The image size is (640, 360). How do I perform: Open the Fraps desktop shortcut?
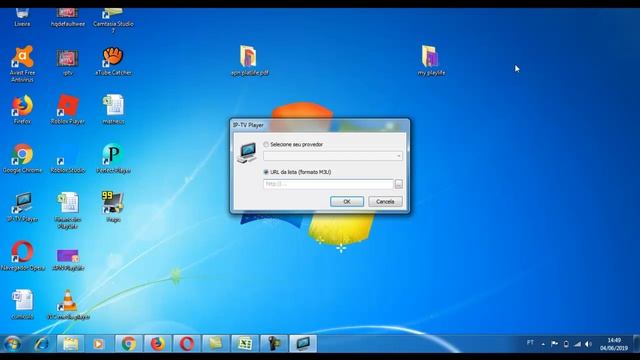[113, 207]
